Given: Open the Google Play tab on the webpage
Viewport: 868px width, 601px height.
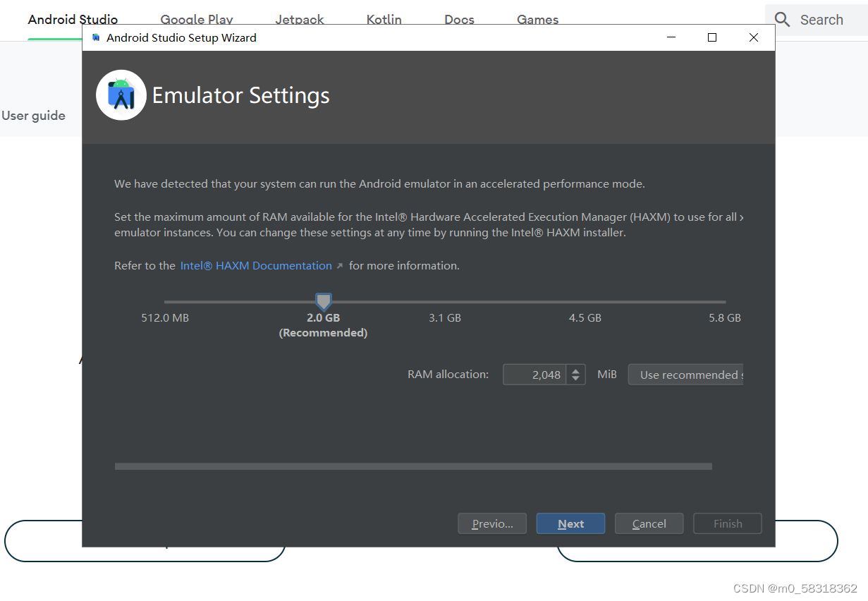Looking at the screenshot, I should tap(197, 20).
